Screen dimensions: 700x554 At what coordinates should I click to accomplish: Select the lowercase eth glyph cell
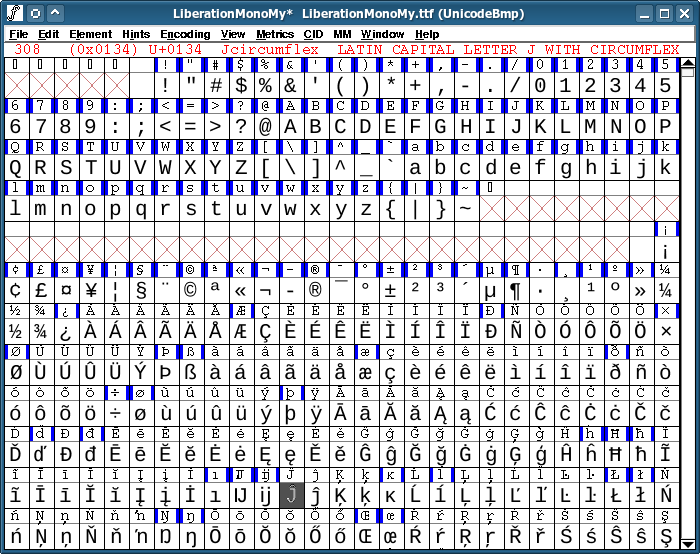point(616,373)
